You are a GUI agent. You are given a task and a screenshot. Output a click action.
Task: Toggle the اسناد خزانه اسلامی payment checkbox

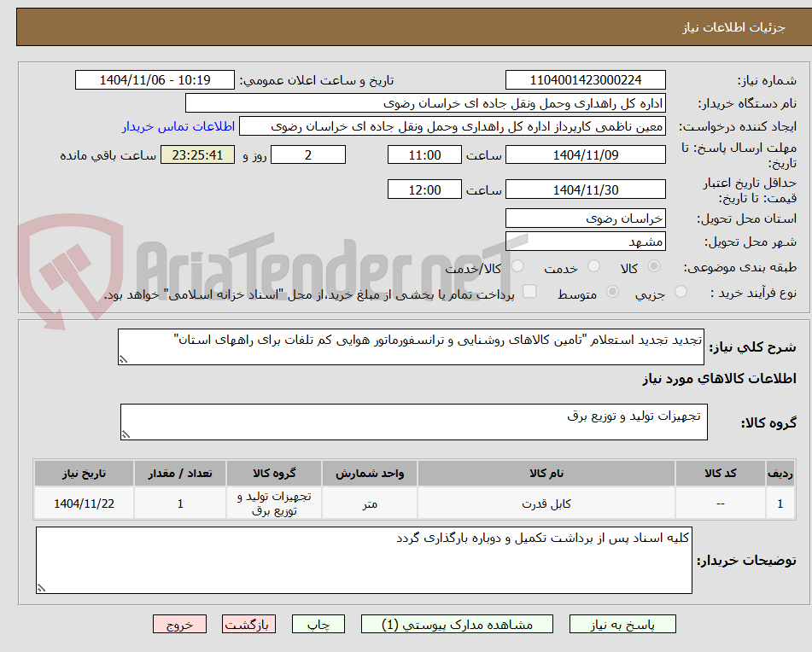(x=529, y=291)
